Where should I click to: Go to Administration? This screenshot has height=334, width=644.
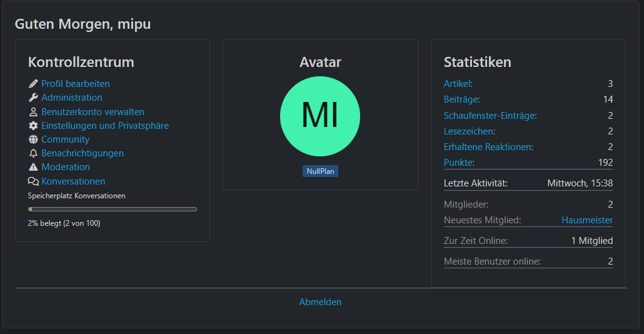(72, 98)
